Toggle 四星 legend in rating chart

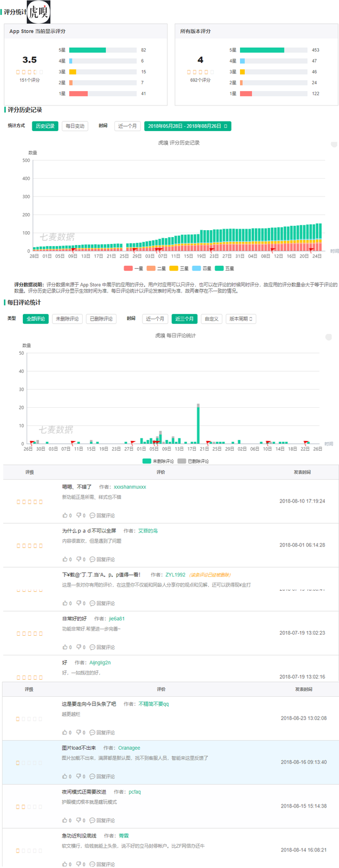[x=202, y=269]
